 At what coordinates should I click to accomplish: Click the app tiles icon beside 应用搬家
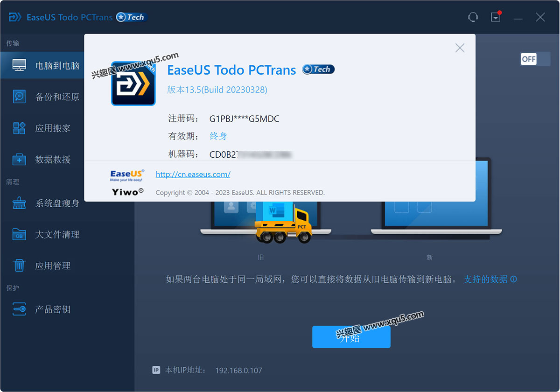pos(19,128)
